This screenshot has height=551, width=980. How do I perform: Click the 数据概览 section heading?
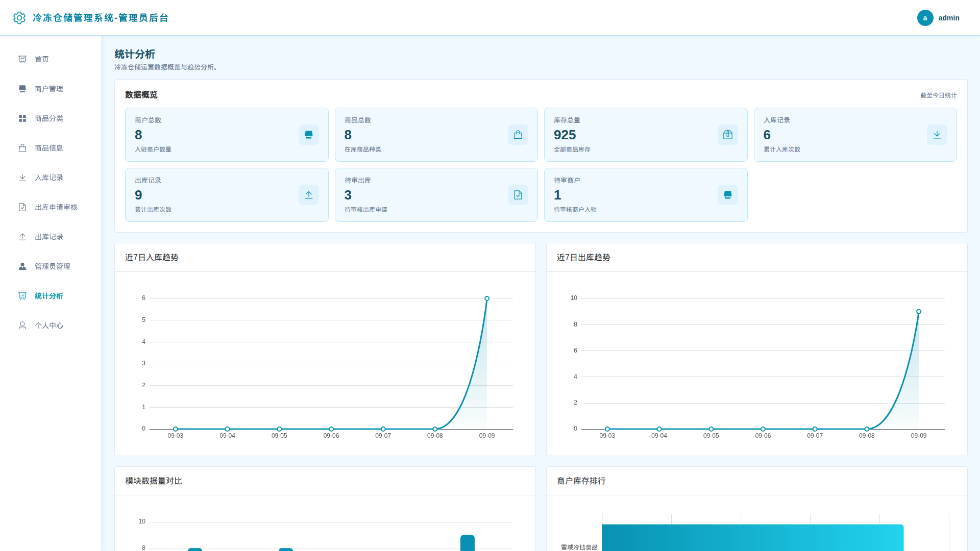[141, 95]
